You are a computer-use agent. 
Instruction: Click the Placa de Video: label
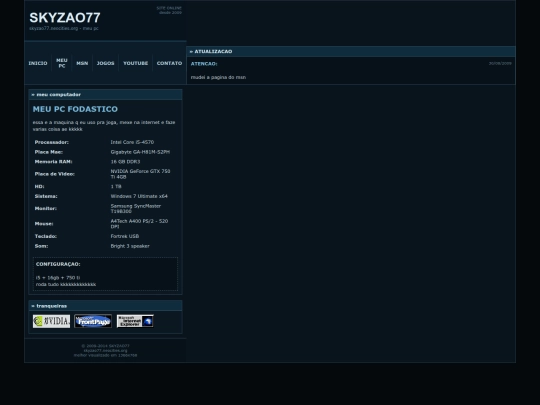pos(54,174)
